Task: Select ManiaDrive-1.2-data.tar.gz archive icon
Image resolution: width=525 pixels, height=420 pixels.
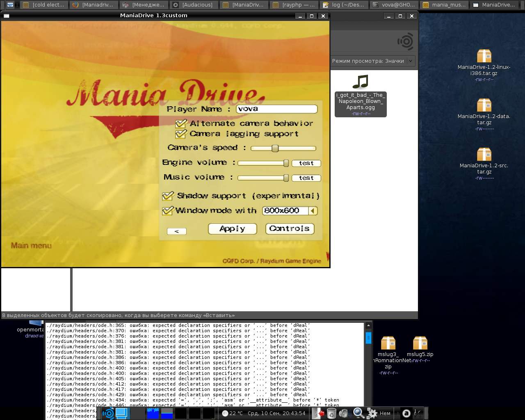Action: pos(484,114)
